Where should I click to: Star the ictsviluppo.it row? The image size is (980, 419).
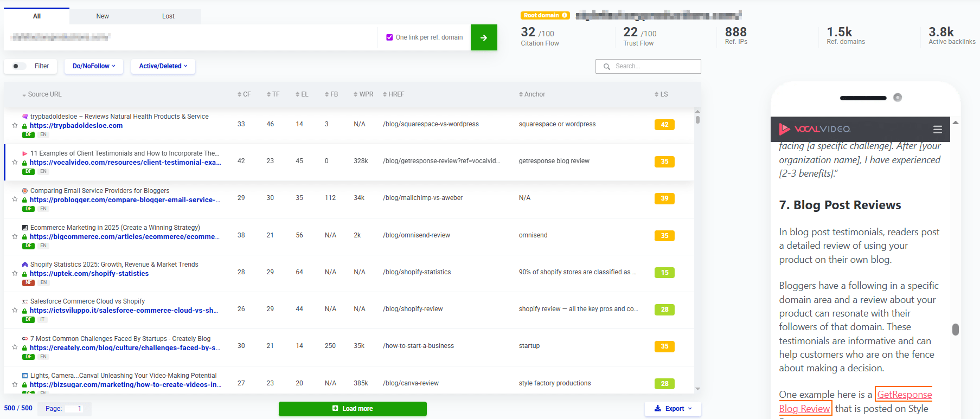tap(15, 310)
